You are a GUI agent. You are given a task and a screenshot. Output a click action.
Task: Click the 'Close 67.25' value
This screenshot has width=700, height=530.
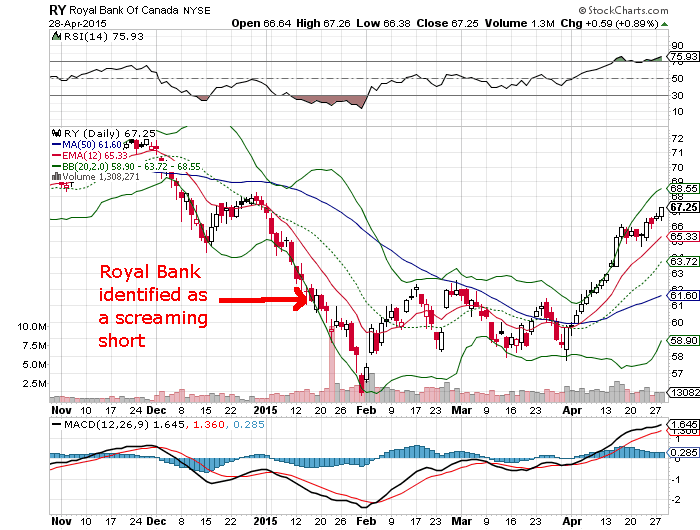(x=447, y=24)
